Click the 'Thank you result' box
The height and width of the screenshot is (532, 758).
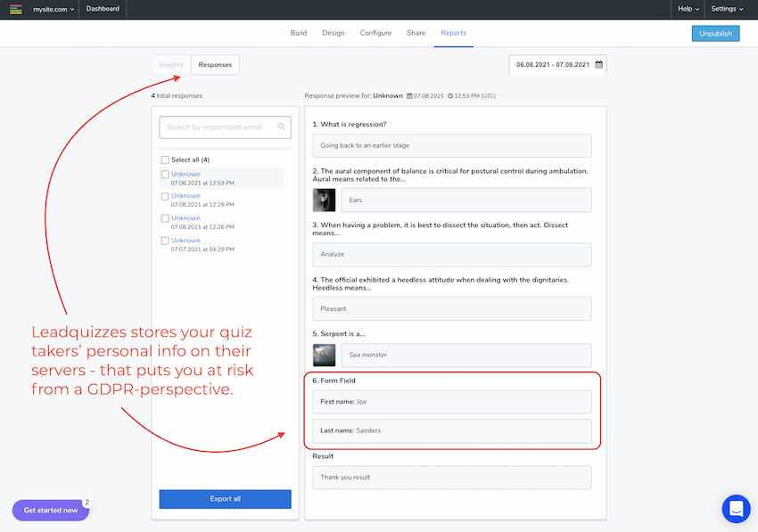[x=451, y=478]
